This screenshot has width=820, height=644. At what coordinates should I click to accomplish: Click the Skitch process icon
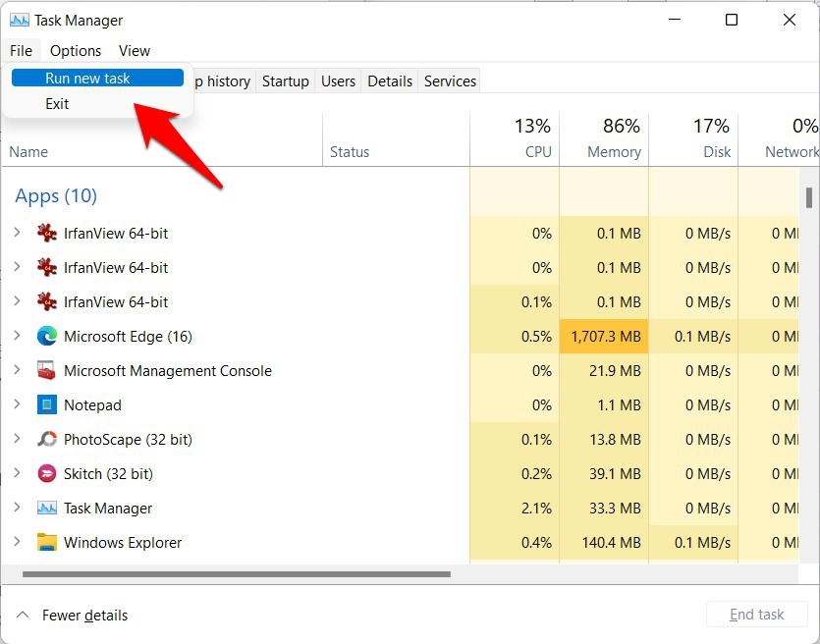pyautogui.click(x=46, y=473)
